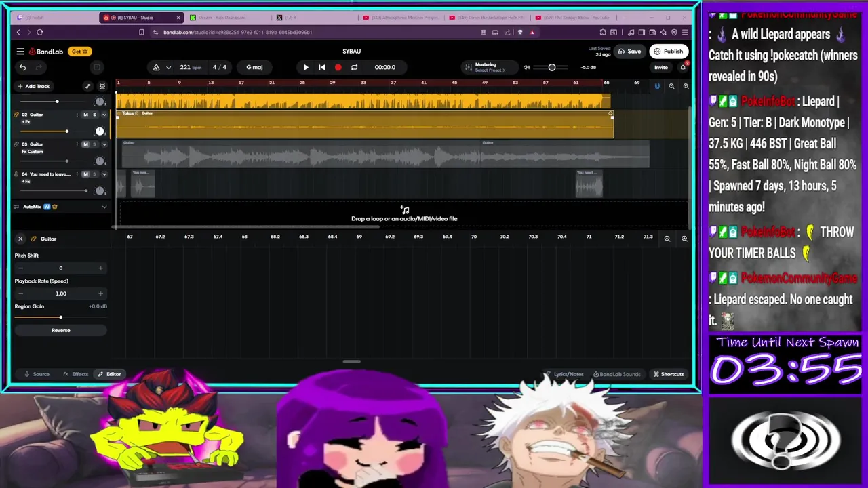Increase Pitch Shift with the plus button
This screenshot has width=868, height=488.
click(x=100, y=268)
